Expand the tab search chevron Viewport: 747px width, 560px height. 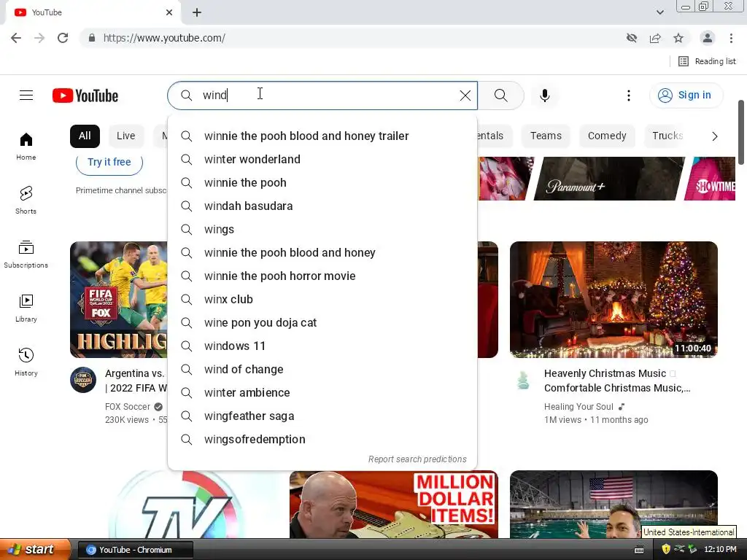click(x=659, y=12)
